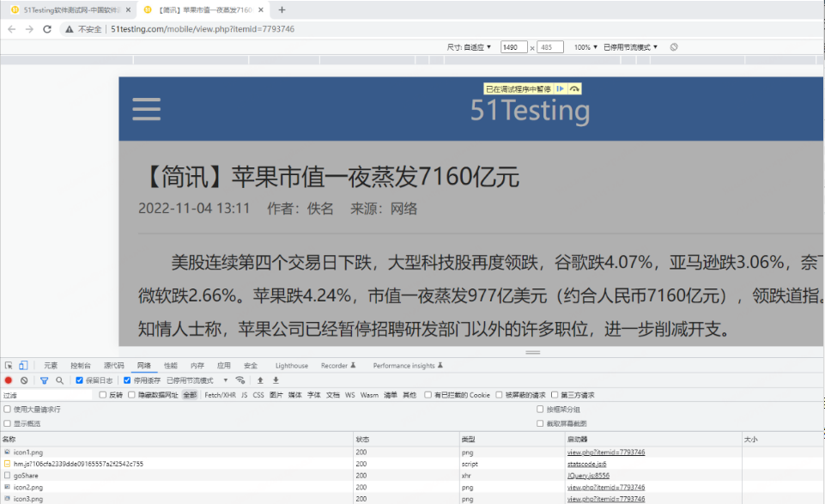Enable 截取屏幕截图 checkbox
The image size is (825, 504).
[540, 423]
